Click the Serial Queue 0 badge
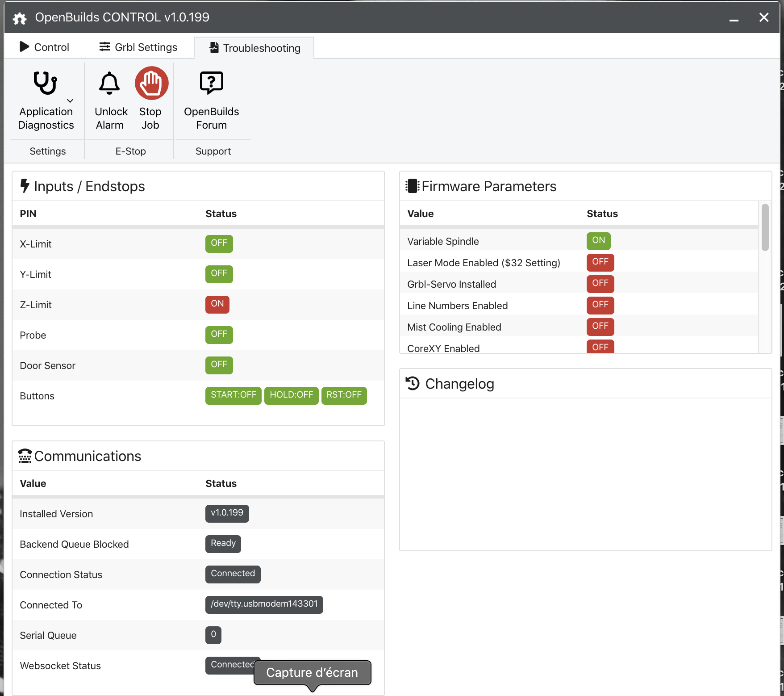This screenshot has height=696, width=784. pos(213,635)
